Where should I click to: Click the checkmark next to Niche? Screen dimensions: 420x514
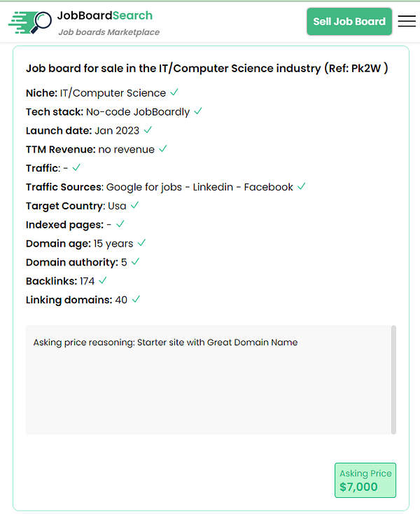click(x=174, y=92)
